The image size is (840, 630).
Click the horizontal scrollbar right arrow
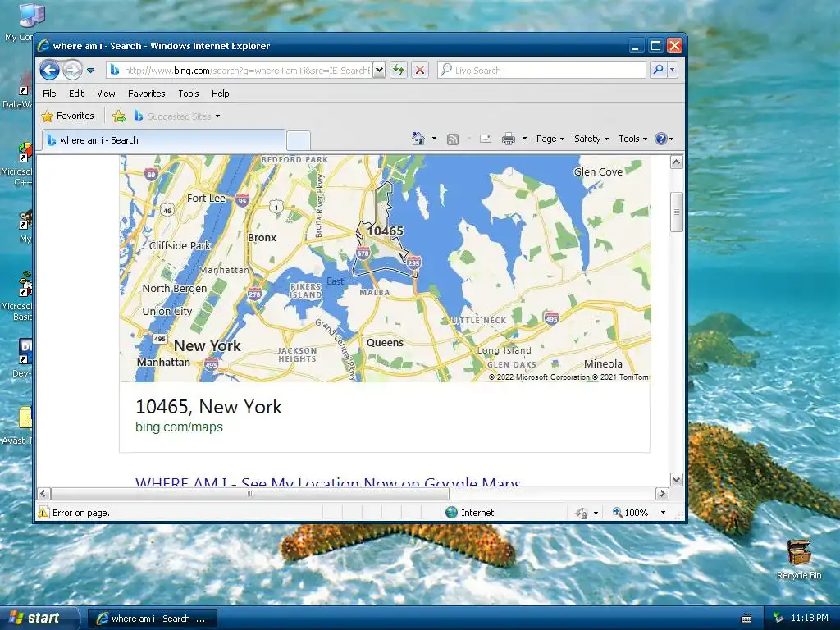(x=662, y=493)
